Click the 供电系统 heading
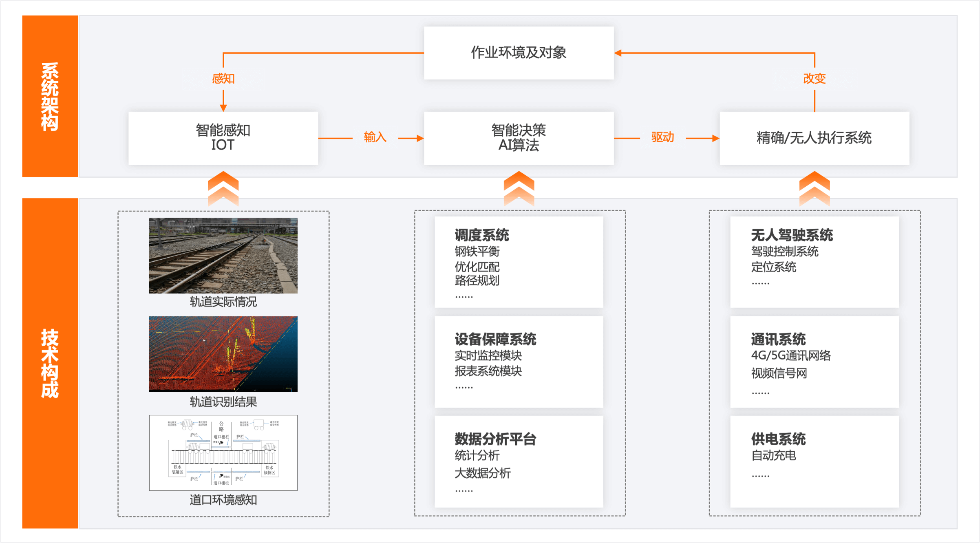Viewport: 980px width, 543px height. pos(778,439)
